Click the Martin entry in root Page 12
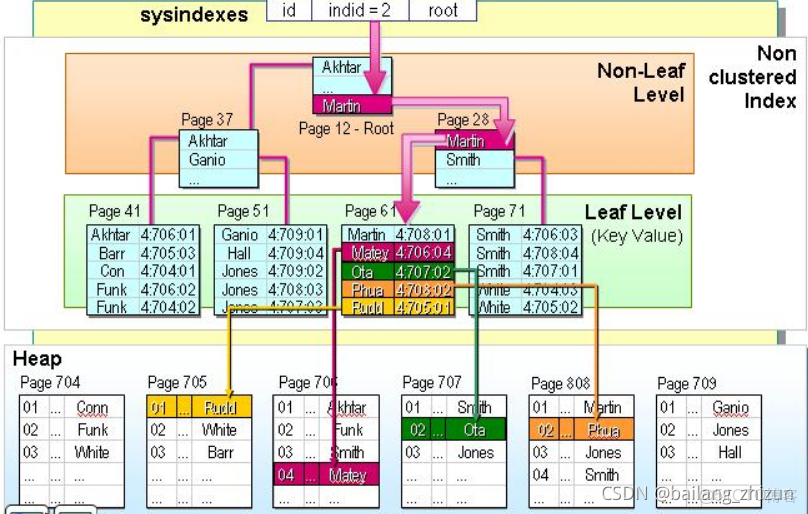The image size is (808, 514). 352,105
